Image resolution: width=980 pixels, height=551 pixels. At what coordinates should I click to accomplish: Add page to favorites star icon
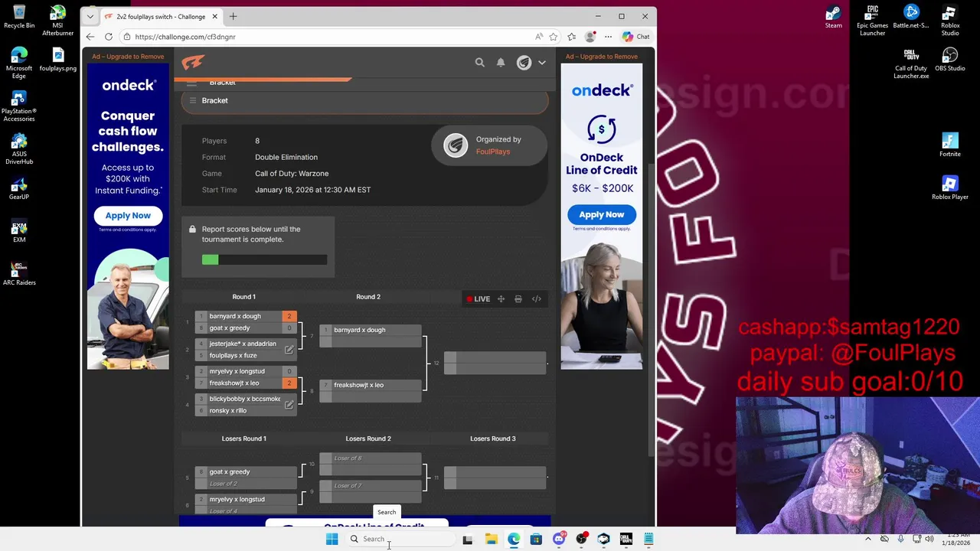point(554,37)
